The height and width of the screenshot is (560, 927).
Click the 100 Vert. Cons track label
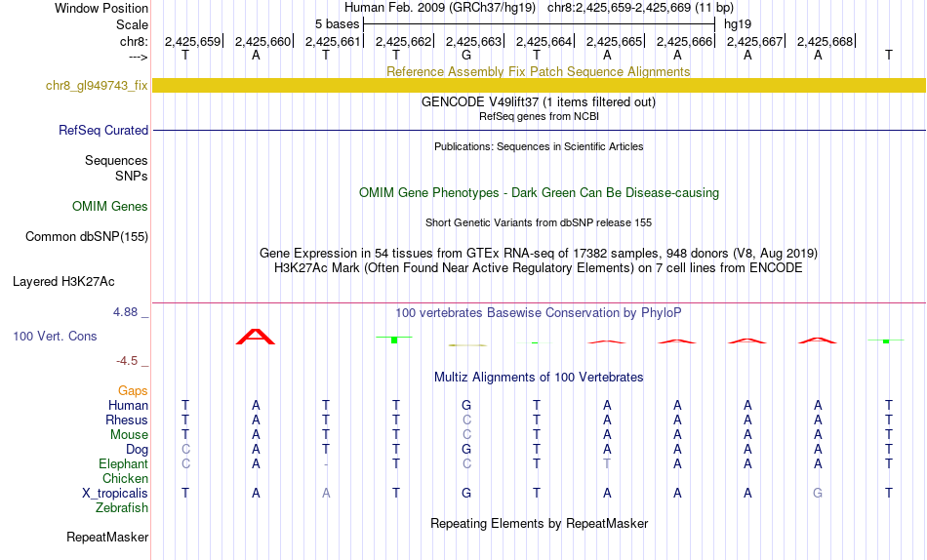(55, 336)
